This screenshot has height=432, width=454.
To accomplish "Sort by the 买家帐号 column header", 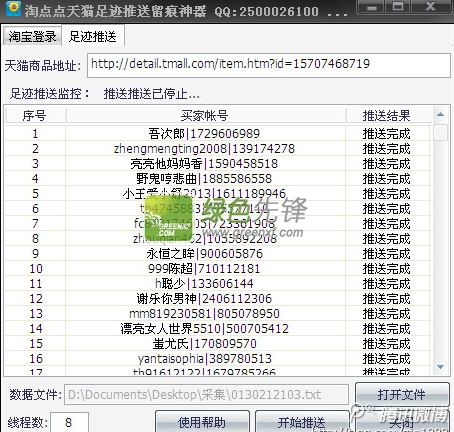I will point(205,116).
